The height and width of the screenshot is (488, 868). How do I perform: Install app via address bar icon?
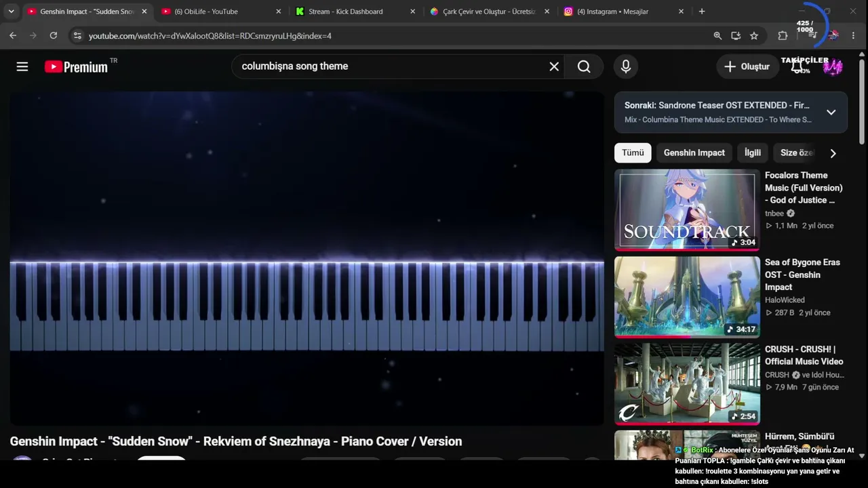(x=736, y=36)
